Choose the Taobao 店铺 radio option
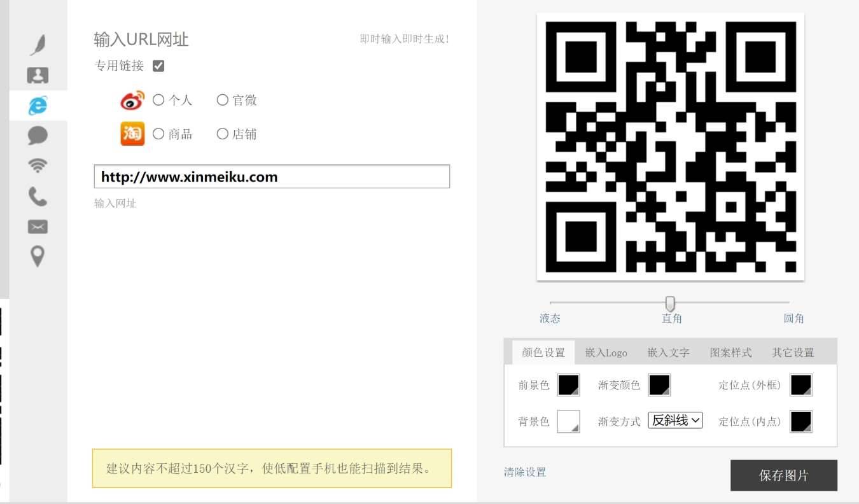This screenshot has height=504, width=859. coord(222,134)
